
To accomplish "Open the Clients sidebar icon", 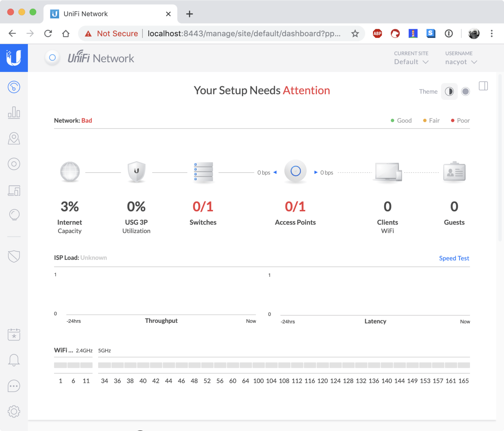I will (14, 190).
